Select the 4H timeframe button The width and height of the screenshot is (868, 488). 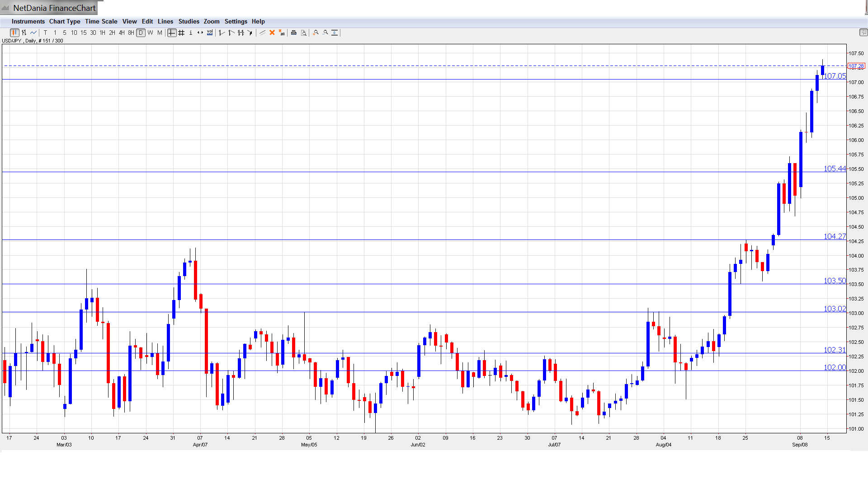[122, 33]
